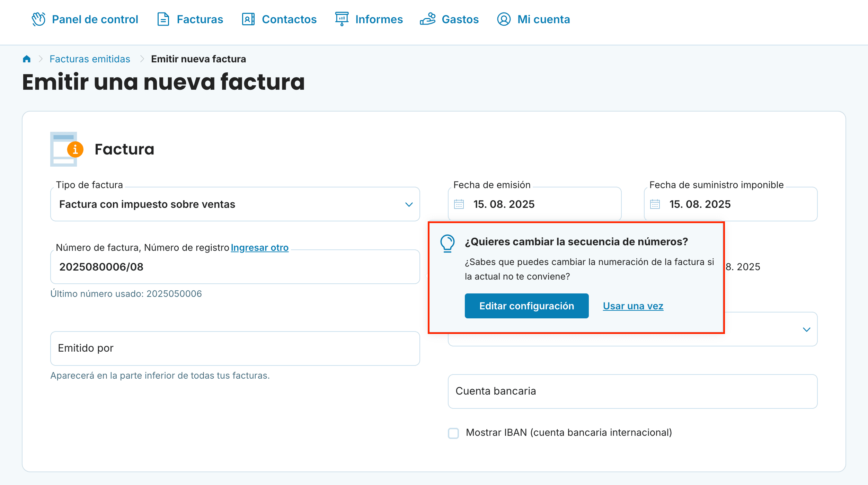The image size is (868, 485).
Task: Click the partially hidden date ending 8. 2025
Action: tap(743, 267)
